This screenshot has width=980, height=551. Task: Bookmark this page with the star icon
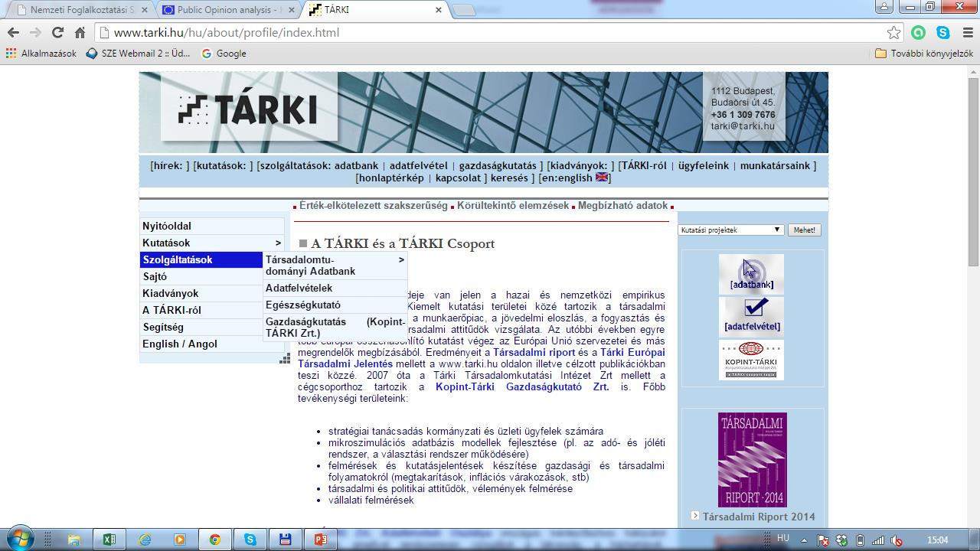[x=893, y=33]
